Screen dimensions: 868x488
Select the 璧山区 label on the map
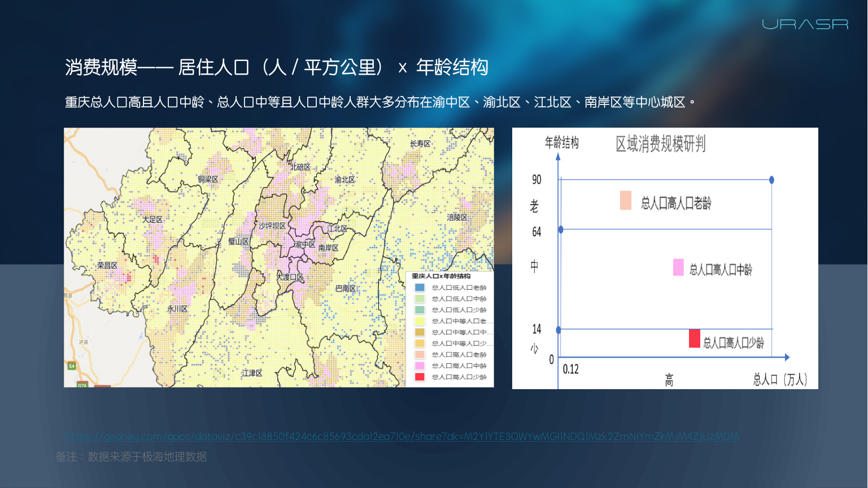coord(238,241)
